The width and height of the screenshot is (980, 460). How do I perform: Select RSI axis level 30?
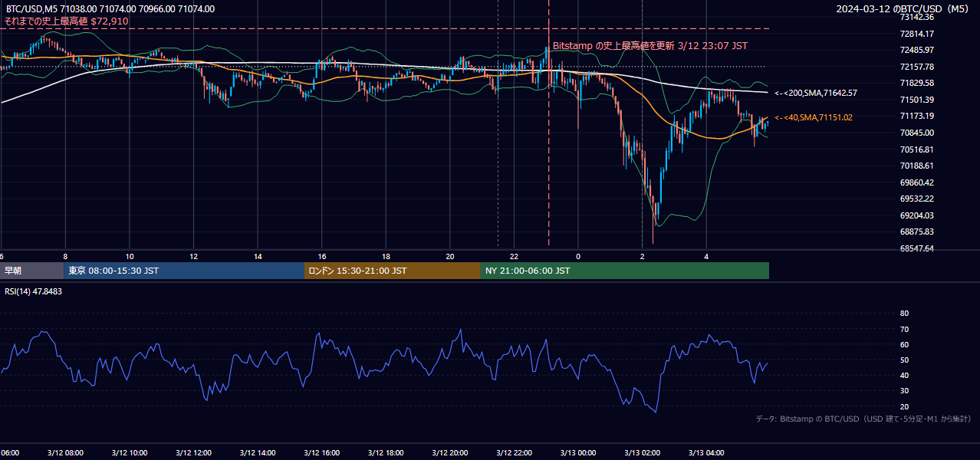click(904, 391)
